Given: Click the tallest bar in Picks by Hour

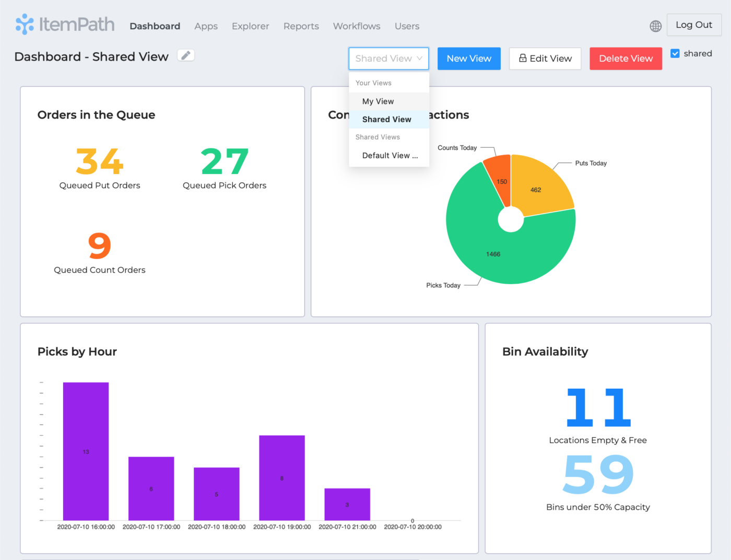Looking at the screenshot, I should 86,449.
